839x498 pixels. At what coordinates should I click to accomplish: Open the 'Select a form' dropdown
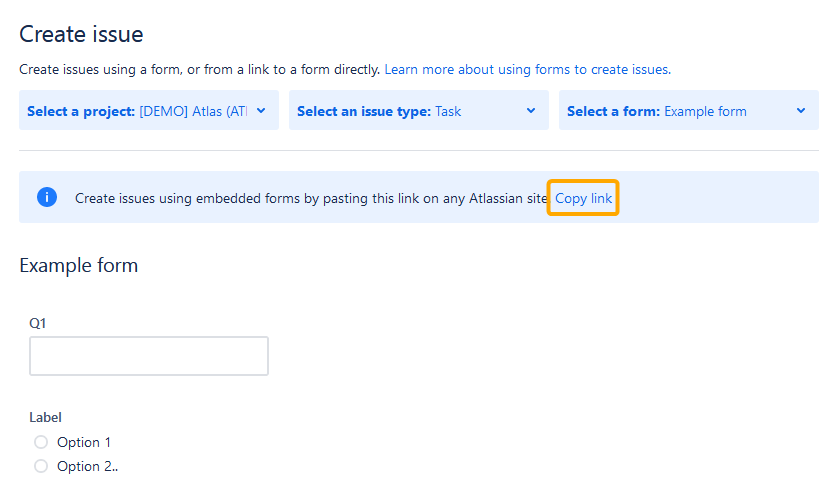689,110
